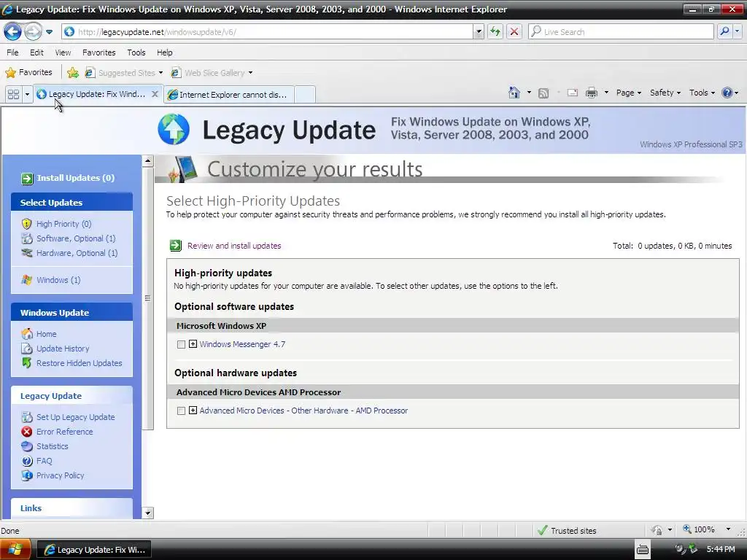Click the Windows Start button
The width and height of the screenshot is (747, 560).
(15, 550)
